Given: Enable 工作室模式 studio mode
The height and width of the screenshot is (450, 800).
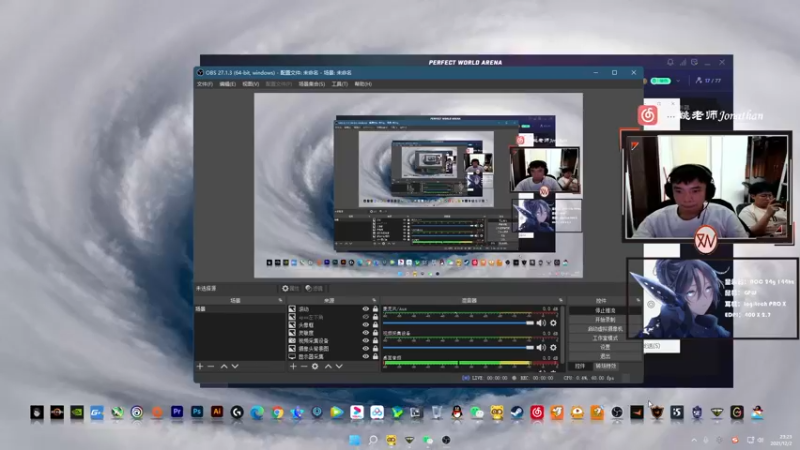Looking at the screenshot, I should (605, 338).
